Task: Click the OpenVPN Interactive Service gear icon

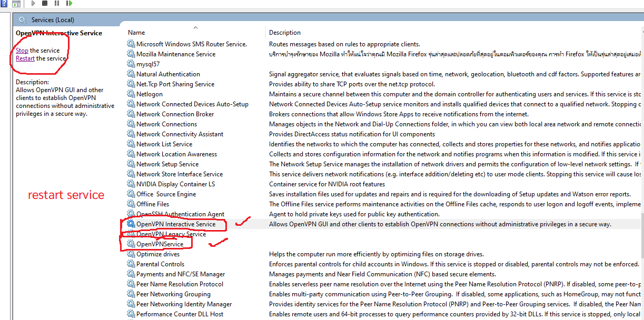Action: coord(131,224)
